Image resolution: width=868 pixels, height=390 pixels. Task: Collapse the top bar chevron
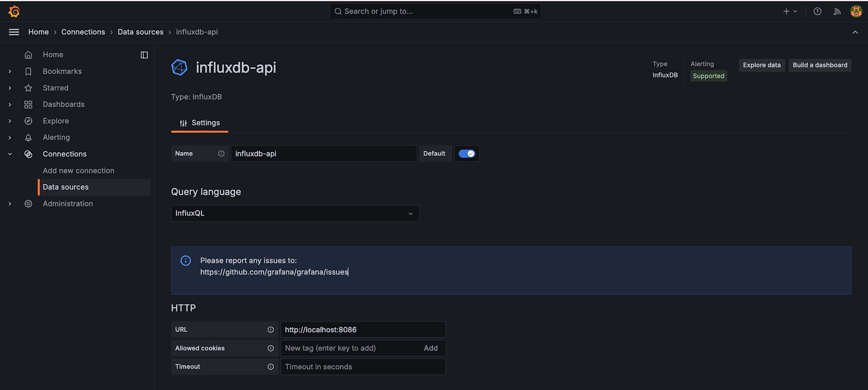pos(855,32)
